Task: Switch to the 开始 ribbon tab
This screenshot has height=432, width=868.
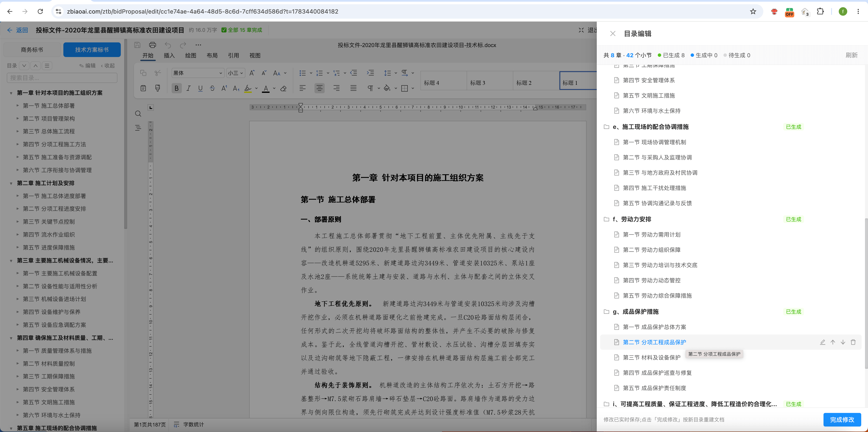Action: point(148,56)
